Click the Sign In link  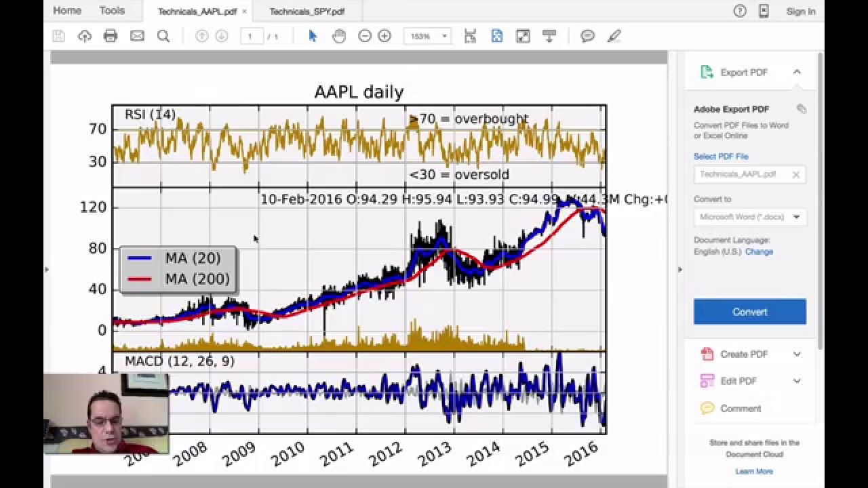pos(801,12)
